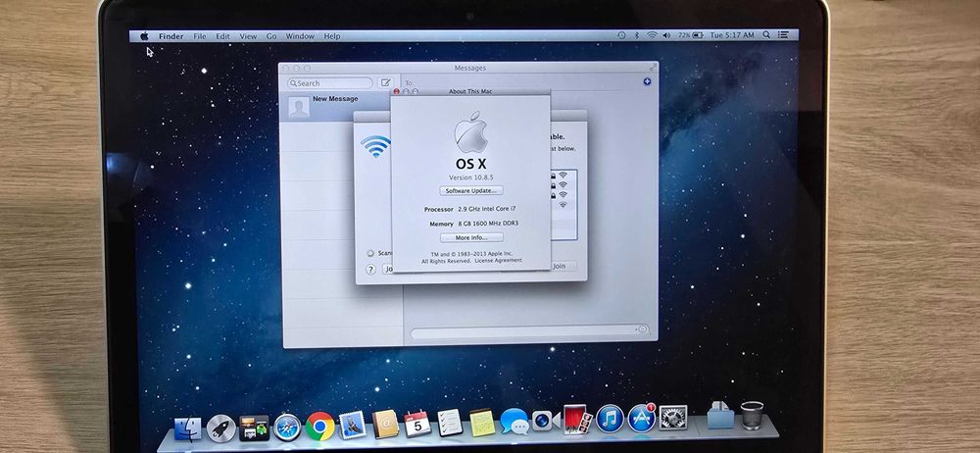This screenshot has width=980, height=453.
Task: Click help question mark in Wi-Fi dialog
Action: (370, 269)
